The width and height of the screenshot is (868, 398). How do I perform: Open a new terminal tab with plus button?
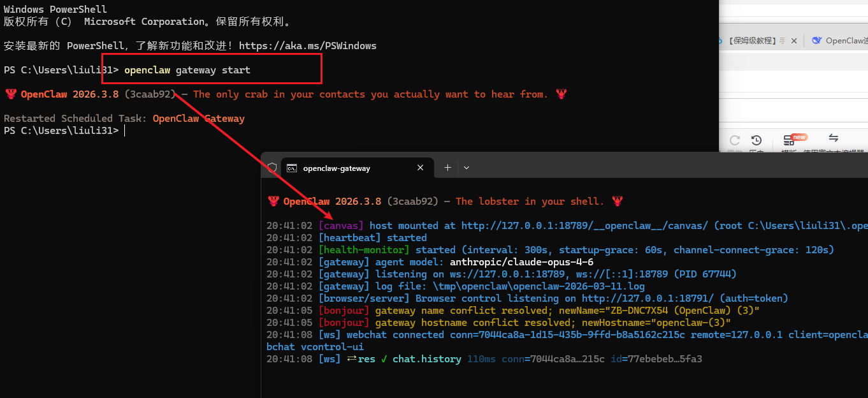[447, 168]
